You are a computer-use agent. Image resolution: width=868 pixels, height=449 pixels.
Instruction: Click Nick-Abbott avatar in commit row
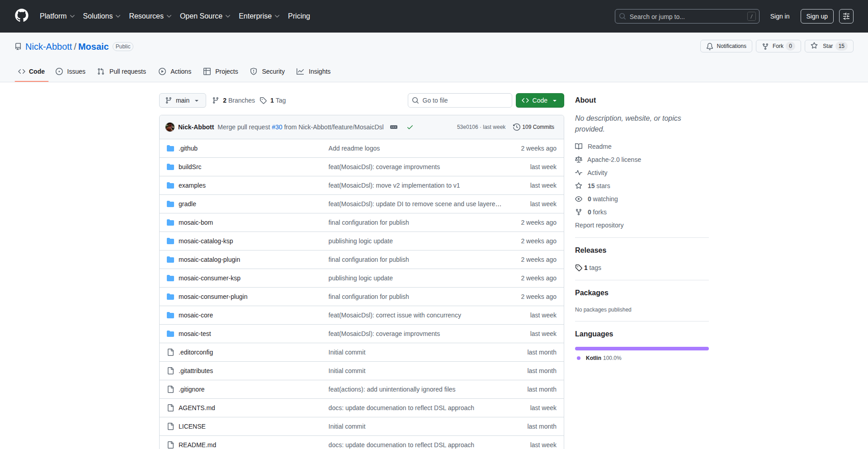170,127
